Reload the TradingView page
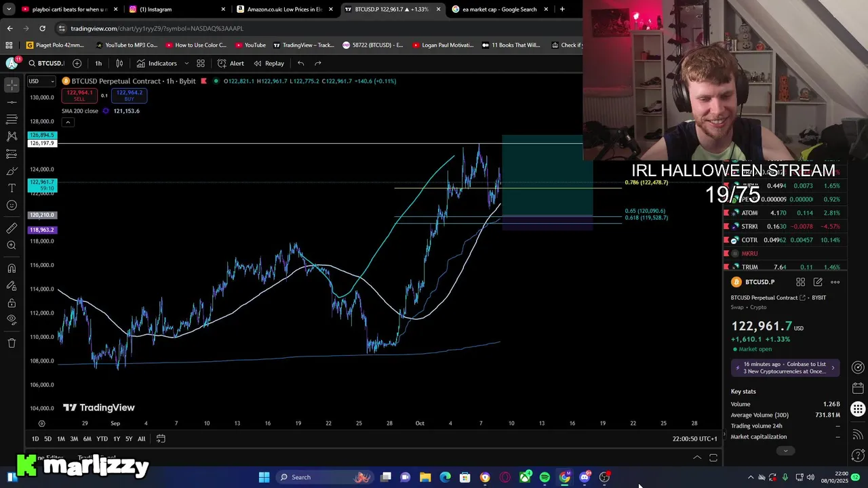 (42, 28)
